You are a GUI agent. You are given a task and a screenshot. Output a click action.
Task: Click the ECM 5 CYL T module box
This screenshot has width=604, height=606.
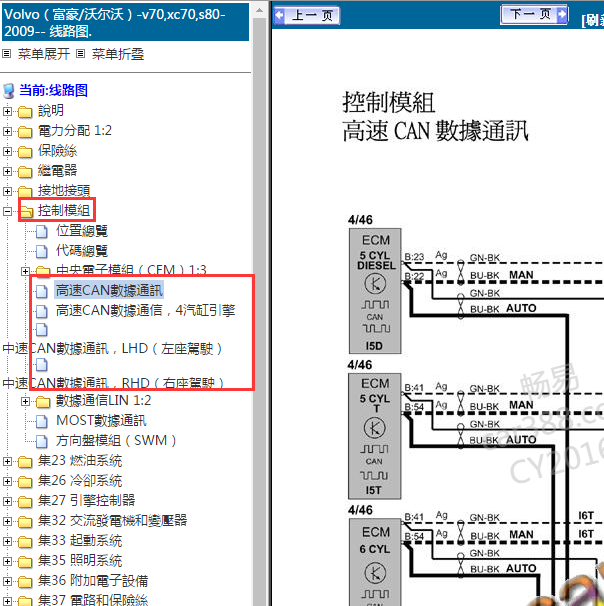374,436
